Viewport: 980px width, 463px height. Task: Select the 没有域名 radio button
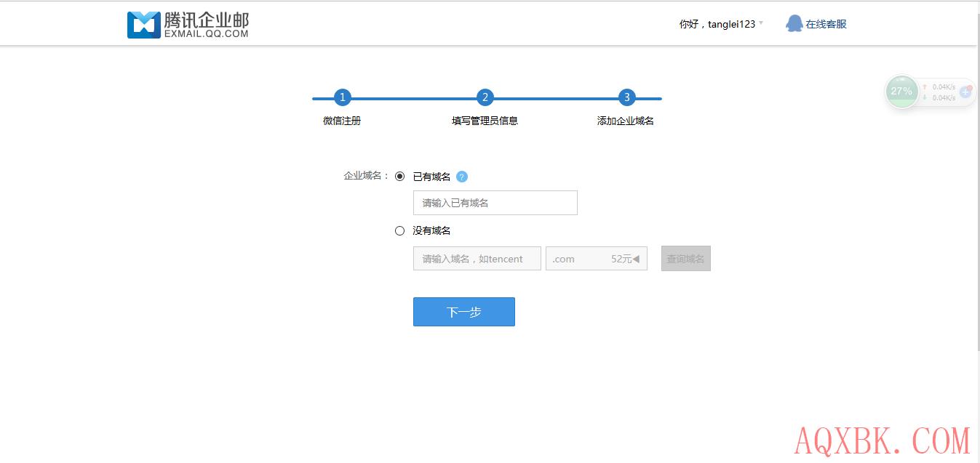coord(399,230)
